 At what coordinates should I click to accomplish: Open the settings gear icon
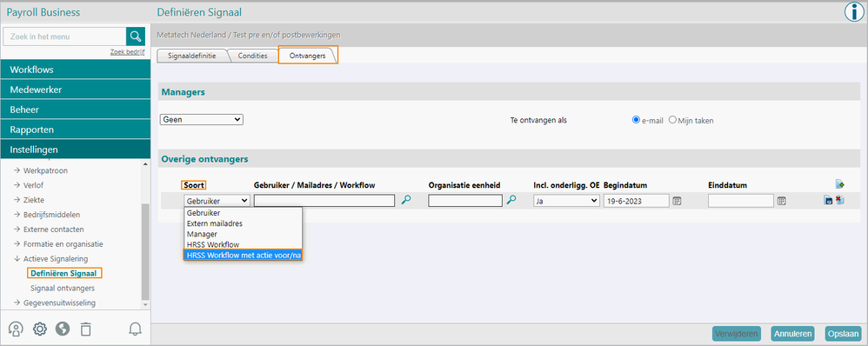pos(40,329)
